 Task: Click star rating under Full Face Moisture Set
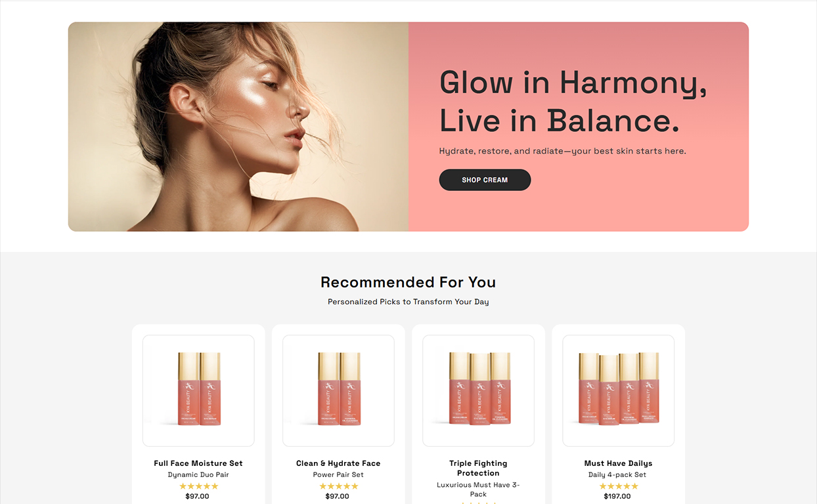[198, 486]
